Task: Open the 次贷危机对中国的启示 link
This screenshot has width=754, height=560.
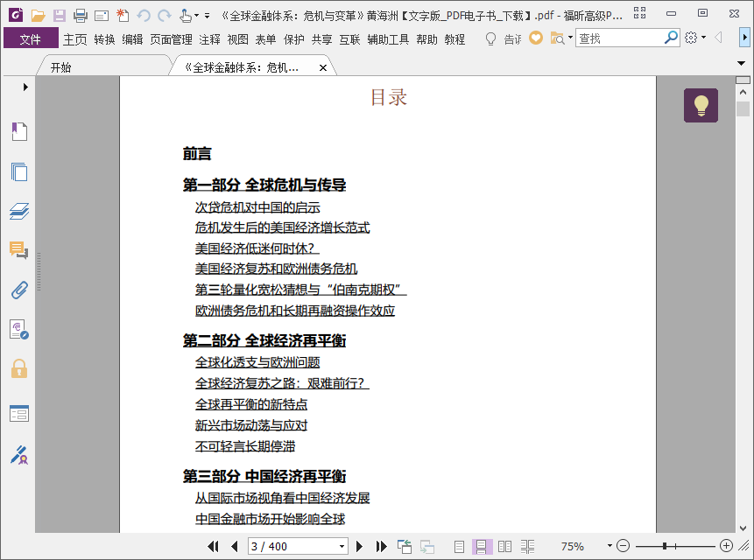Action: tap(257, 207)
